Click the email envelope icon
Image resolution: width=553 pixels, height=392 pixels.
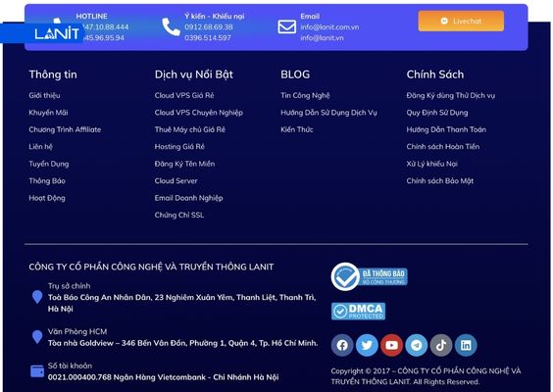point(286,26)
